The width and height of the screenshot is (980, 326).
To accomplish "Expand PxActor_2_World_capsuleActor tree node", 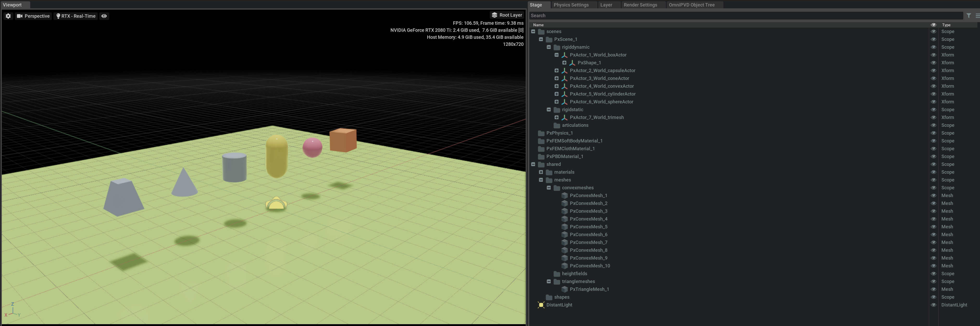I will tap(556, 71).
